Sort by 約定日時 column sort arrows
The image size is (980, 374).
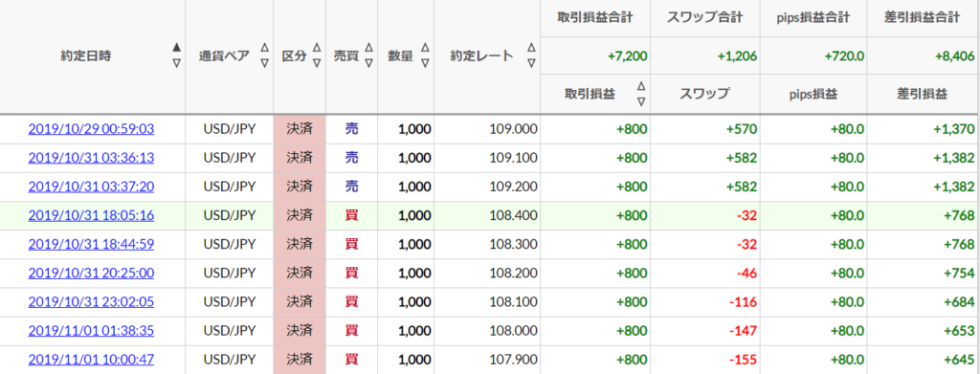click(177, 55)
